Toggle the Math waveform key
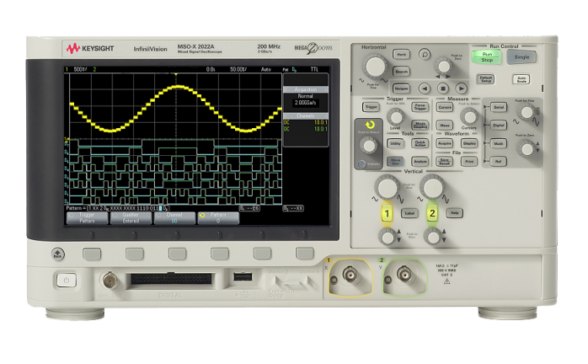The height and width of the screenshot is (364, 588). coord(499,143)
